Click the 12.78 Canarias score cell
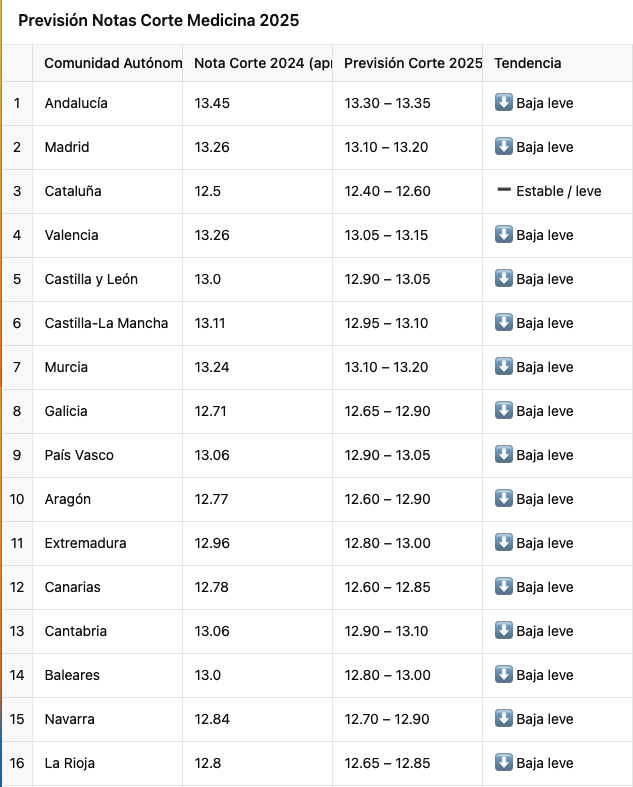This screenshot has width=633, height=787. pyautogui.click(x=258, y=587)
